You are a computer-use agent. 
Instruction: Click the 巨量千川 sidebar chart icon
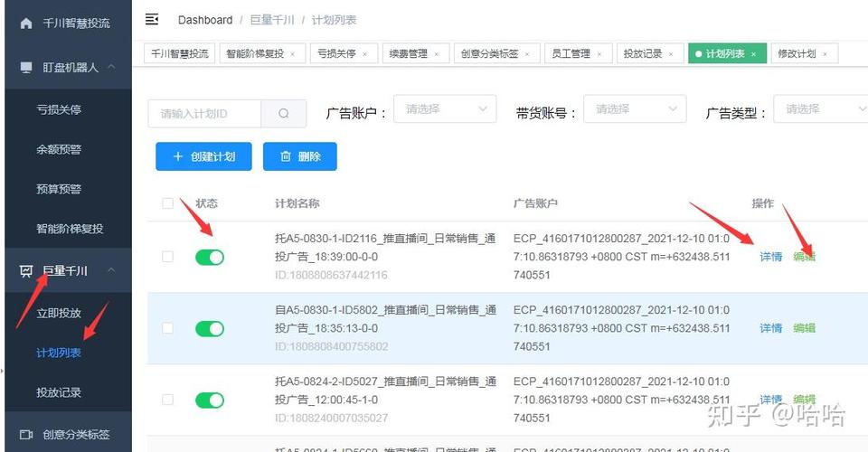coord(26,270)
